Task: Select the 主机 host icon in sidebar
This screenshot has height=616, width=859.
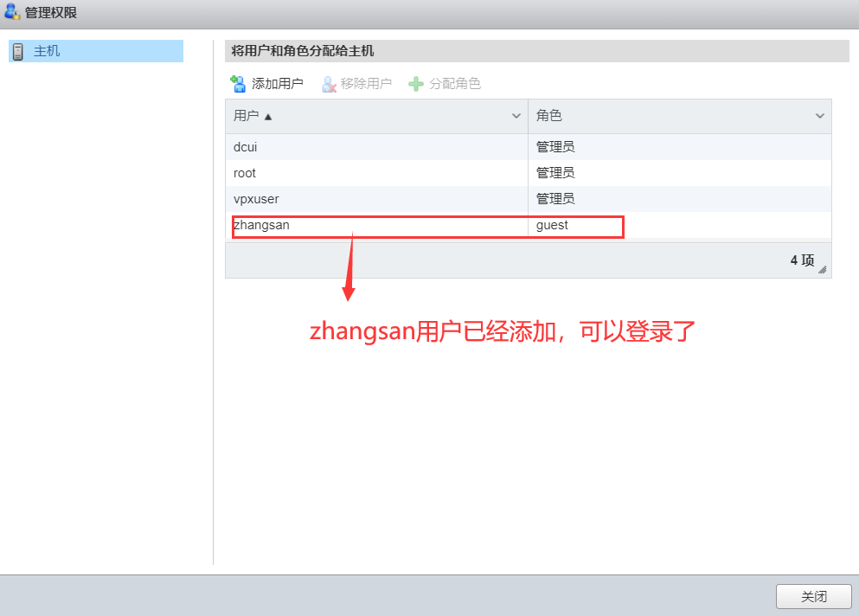Action: click(18, 52)
